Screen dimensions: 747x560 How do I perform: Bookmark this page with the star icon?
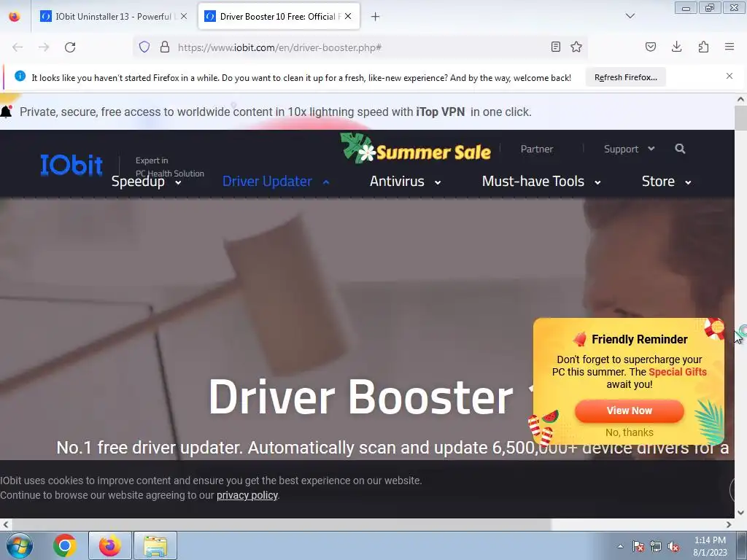[576, 47]
